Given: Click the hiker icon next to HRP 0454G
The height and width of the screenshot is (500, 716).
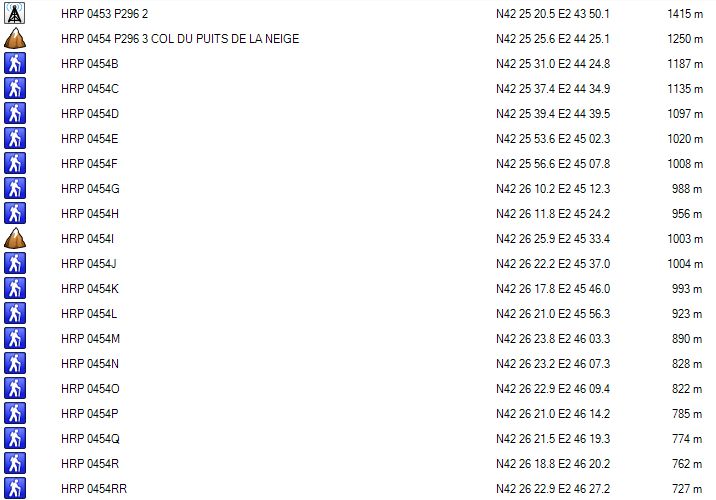Looking at the screenshot, I should 15,189.
